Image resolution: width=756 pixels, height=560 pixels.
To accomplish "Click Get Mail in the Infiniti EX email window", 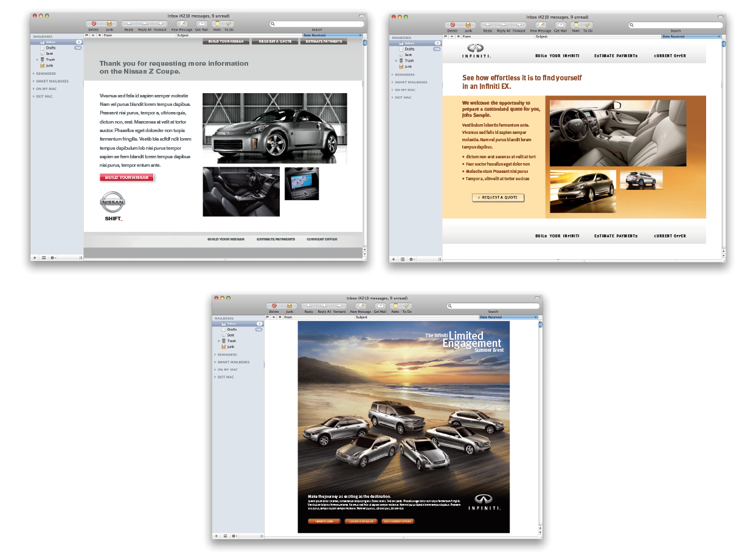I will [560, 25].
